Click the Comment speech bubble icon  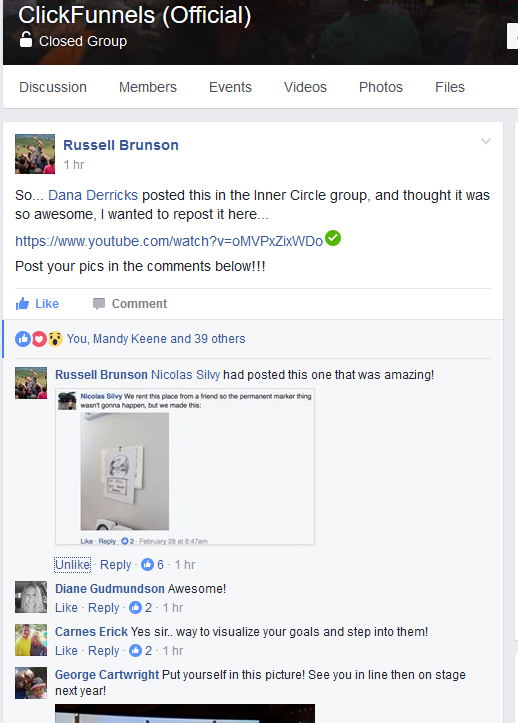(99, 304)
